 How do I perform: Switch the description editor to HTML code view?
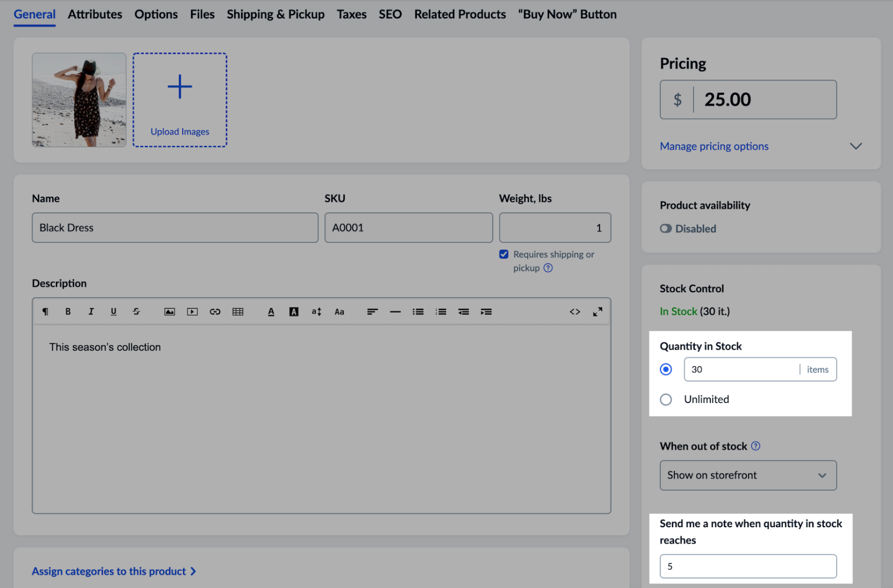pyautogui.click(x=574, y=311)
